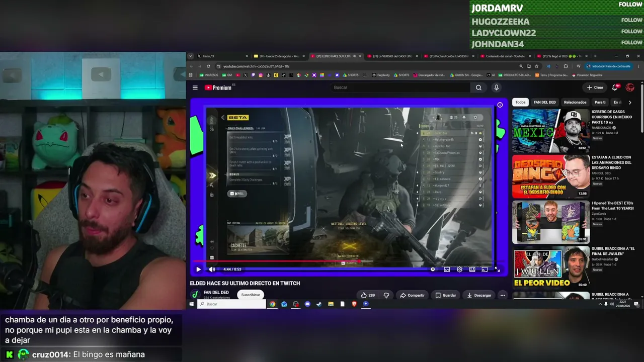644x362 pixels.
Task: Toggle the autoplay switch in the player
Action: coord(432,269)
